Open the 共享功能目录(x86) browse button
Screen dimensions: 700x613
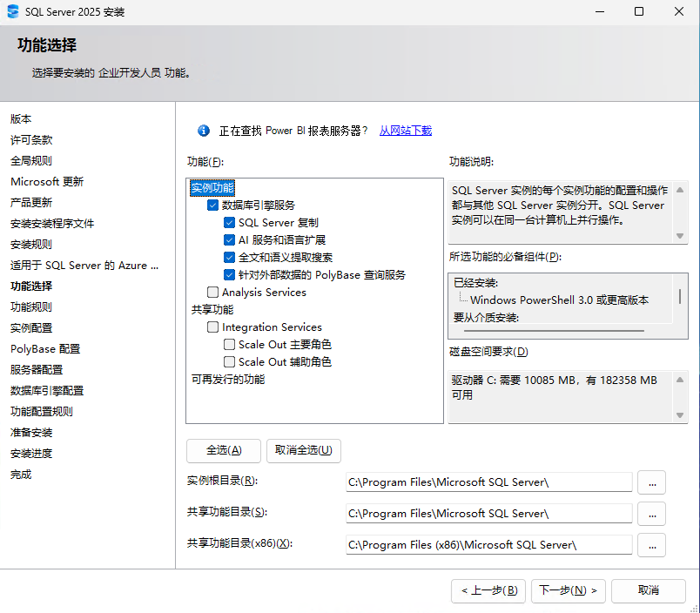click(651, 544)
